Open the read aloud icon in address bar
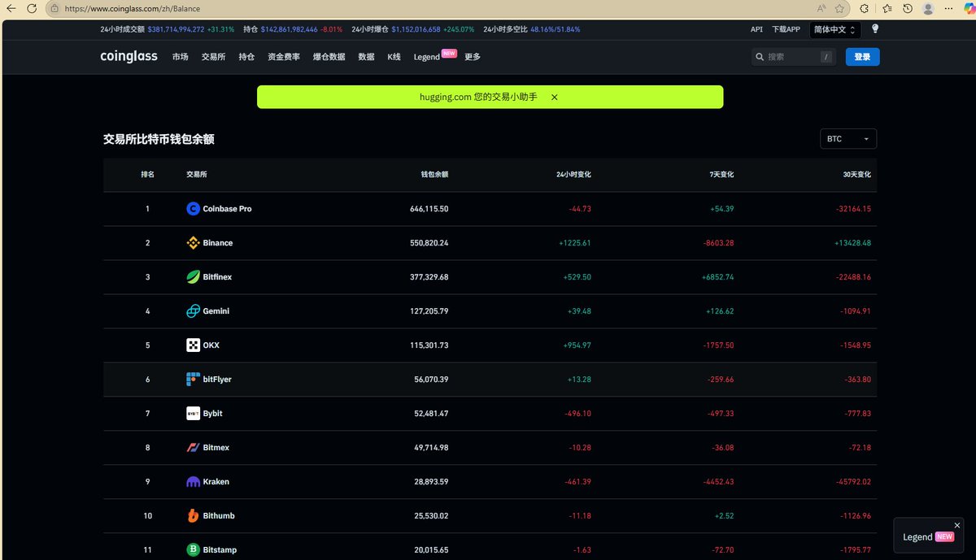The width and height of the screenshot is (976, 560). (x=821, y=8)
